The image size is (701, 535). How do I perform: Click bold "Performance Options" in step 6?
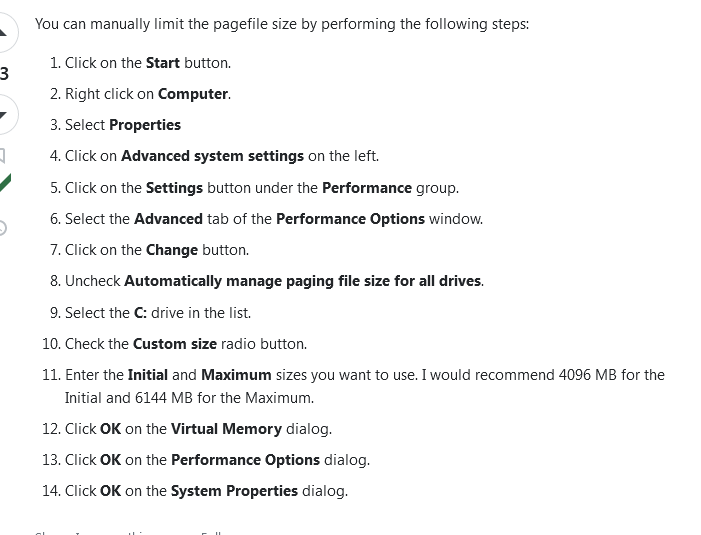pos(350,219)
